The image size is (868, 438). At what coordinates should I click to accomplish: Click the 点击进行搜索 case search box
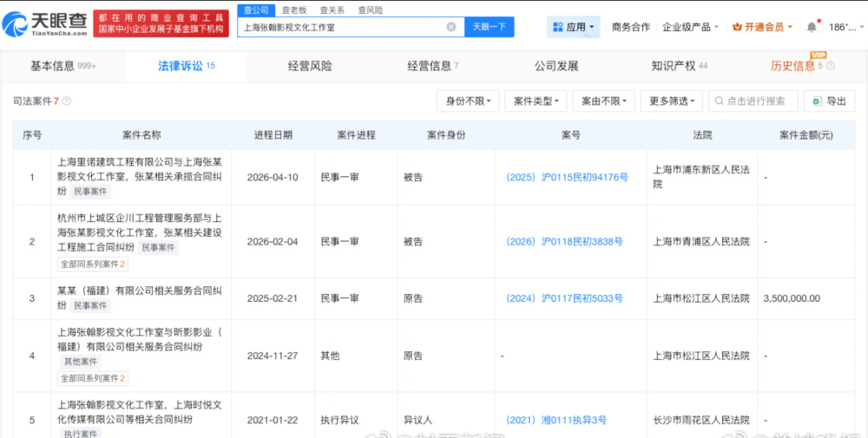pyautogui.click(x=753, y=101)
